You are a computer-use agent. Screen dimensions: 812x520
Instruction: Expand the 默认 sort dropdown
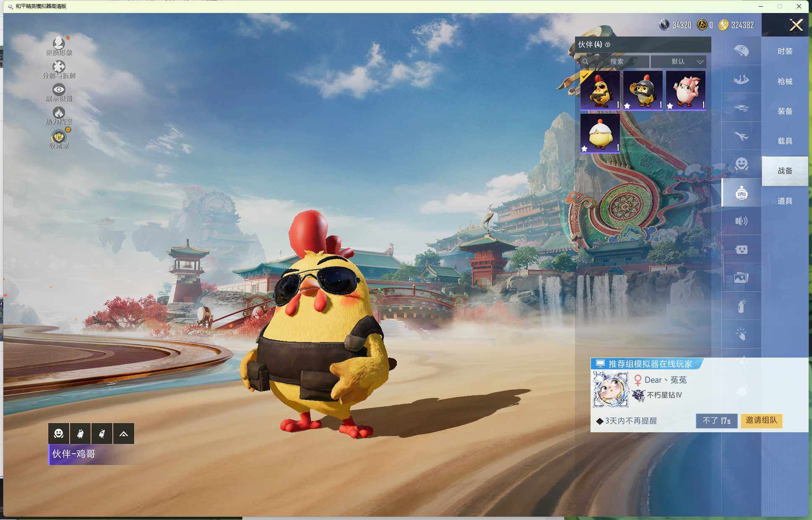pyautogui.click(x=679, y=62)
